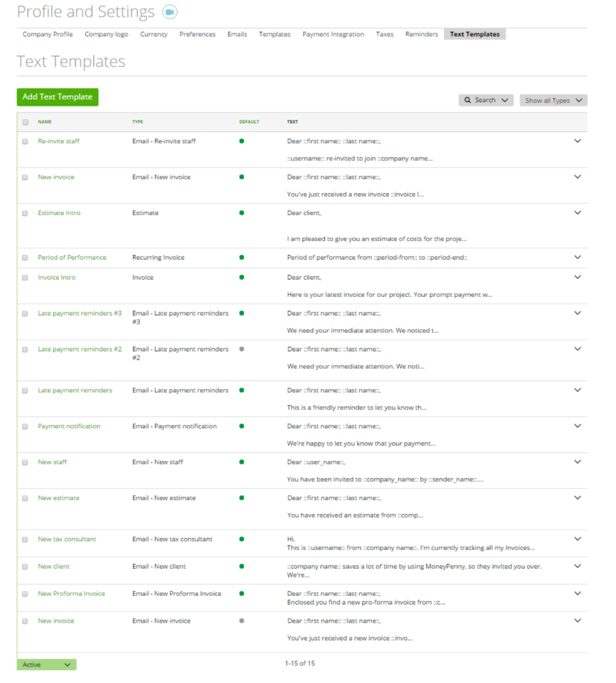Select the checkbox for the Estimate Intro row

coord(25,213)
